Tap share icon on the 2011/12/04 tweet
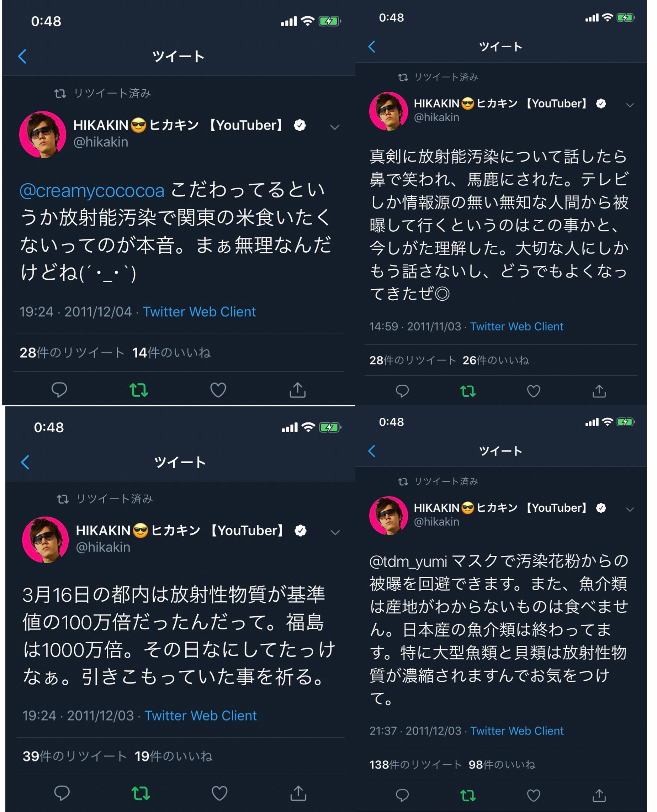 click(297, 390)
